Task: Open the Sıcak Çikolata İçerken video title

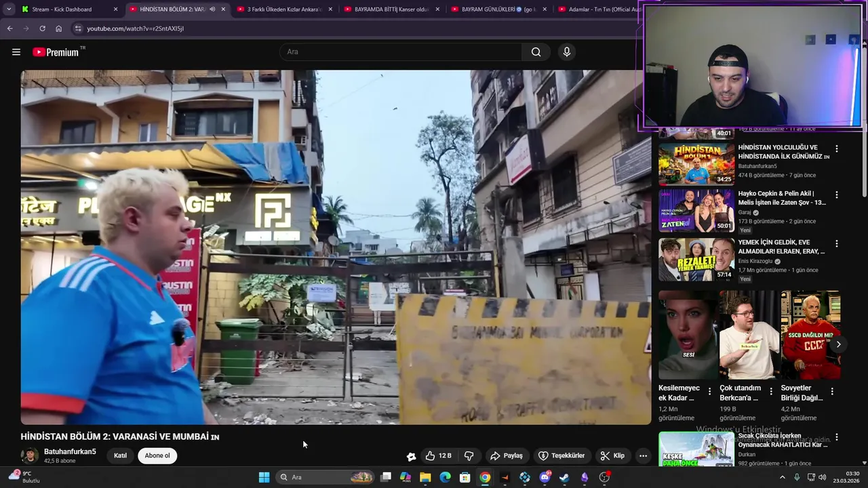Action: [783, 441]
